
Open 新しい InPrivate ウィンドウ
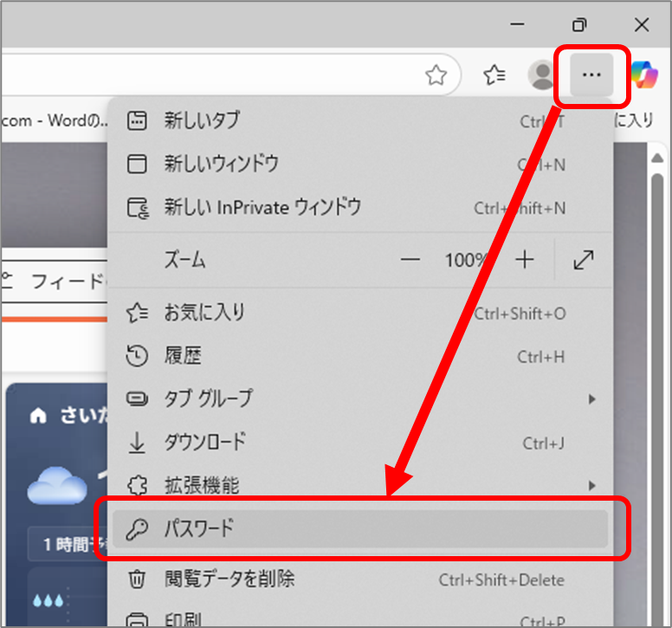[360, 208]
